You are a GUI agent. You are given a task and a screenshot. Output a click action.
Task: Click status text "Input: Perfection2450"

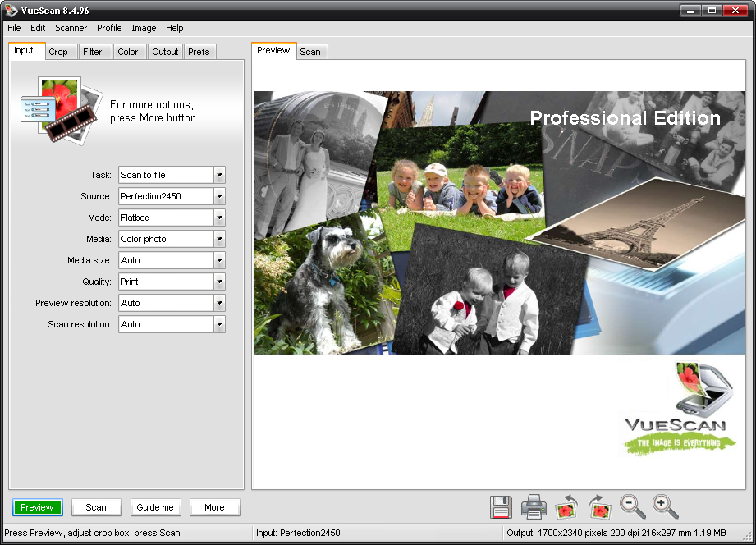point(298,533)
